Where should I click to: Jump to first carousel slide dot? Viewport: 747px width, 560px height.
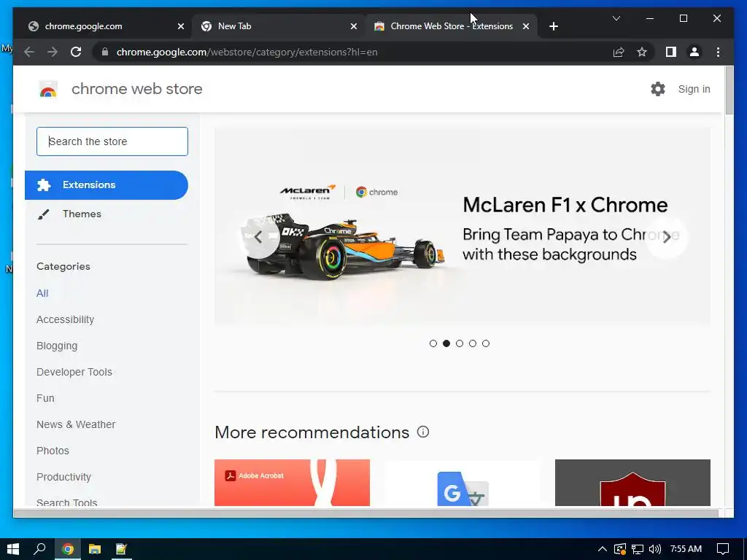[x=433, y=343]
